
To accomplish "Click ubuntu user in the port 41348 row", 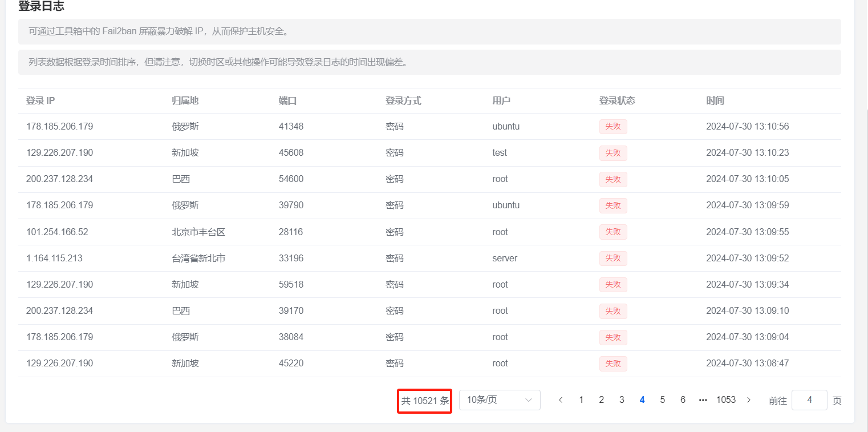I will [506, 127].
